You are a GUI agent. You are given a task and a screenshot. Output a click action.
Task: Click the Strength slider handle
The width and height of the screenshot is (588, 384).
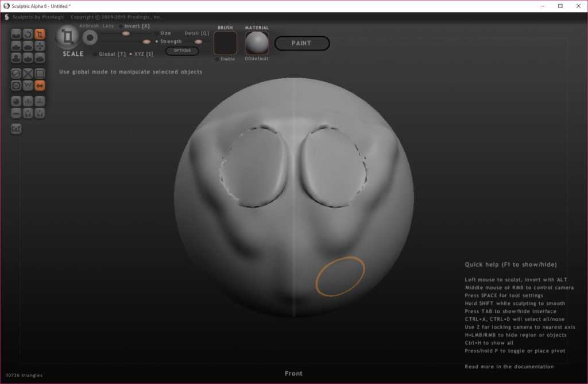click(x=146, y=41)
